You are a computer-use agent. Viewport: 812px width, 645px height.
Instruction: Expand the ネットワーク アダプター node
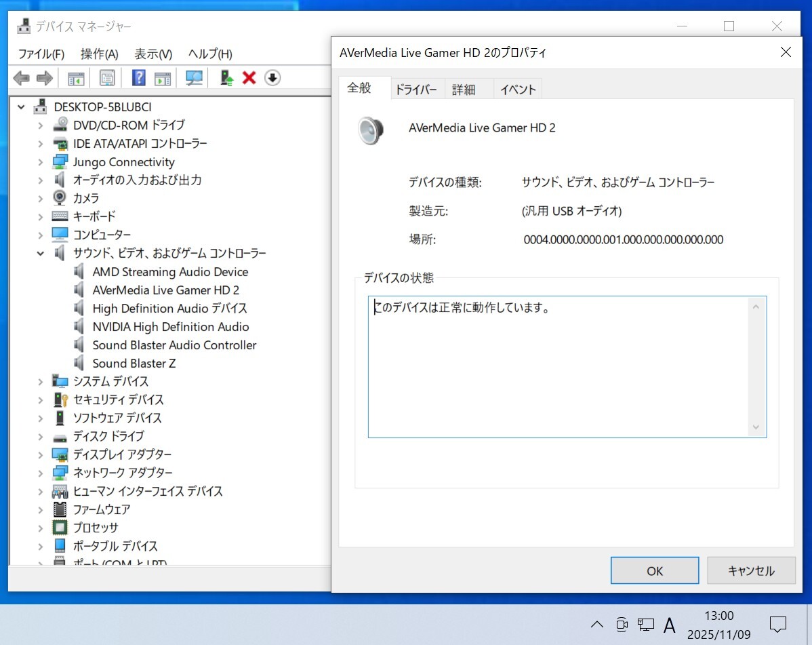[41, 473]
